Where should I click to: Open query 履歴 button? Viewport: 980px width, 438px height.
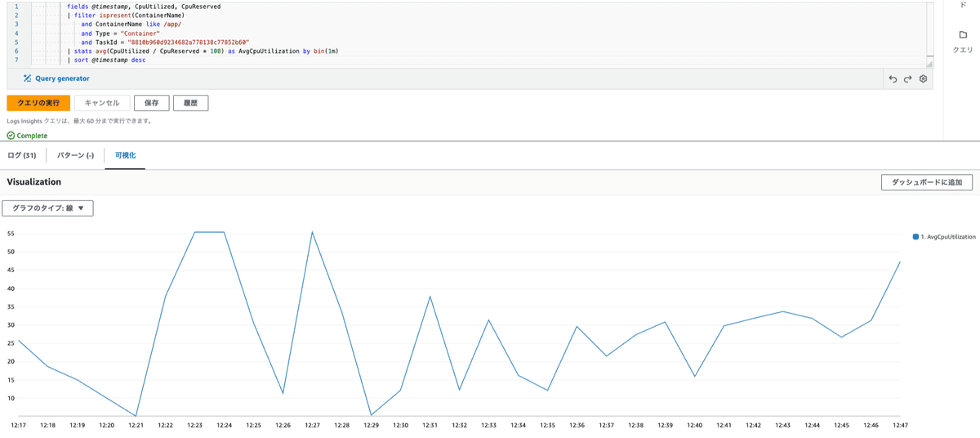point(190,103)
